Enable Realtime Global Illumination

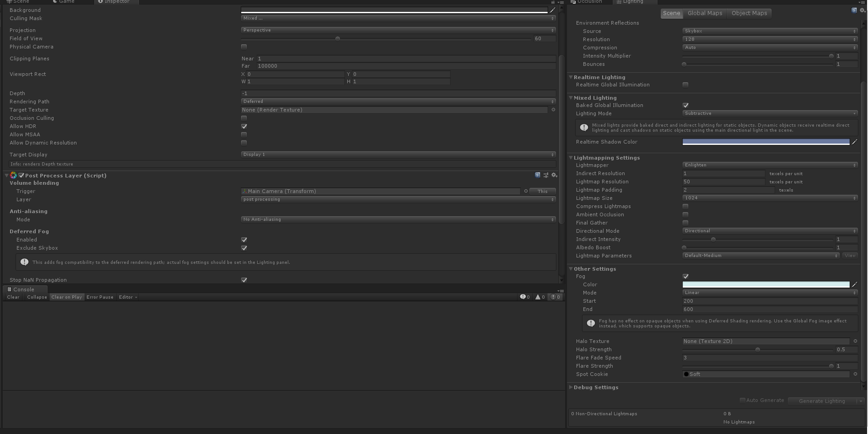[x=685, y=85]
